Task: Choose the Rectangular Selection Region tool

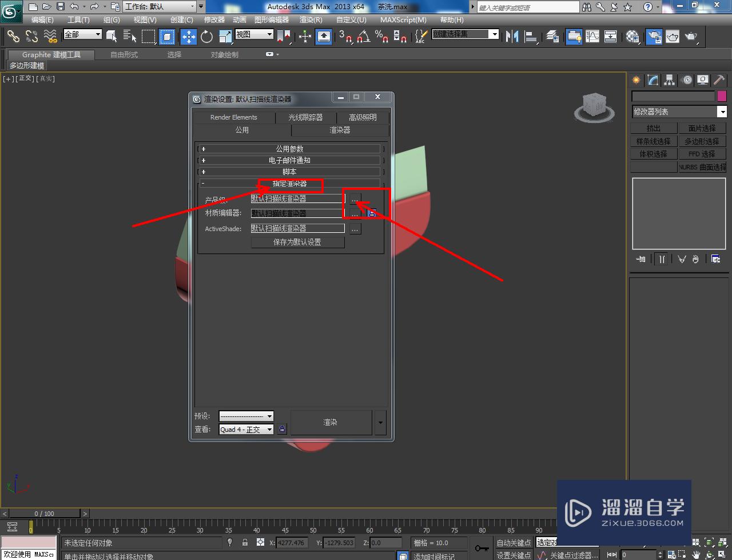Action: (x=149, y=37)
